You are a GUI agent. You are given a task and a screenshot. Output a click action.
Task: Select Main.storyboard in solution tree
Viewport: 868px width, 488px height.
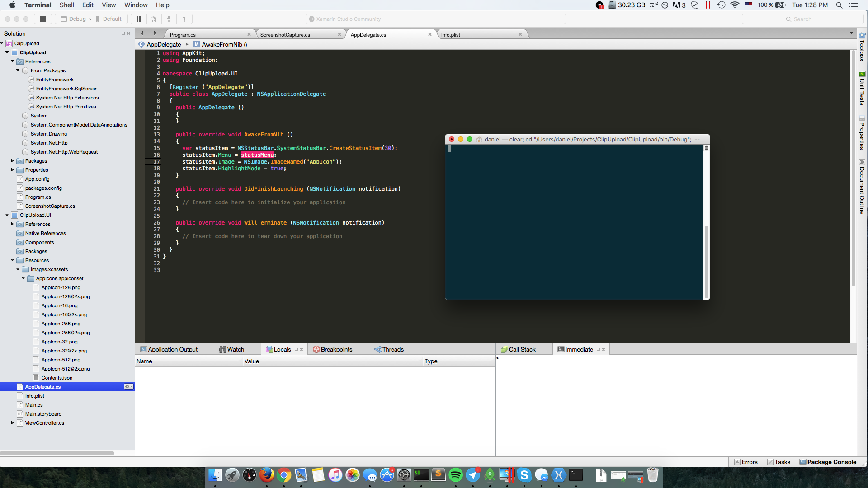[x=43, y=414]
